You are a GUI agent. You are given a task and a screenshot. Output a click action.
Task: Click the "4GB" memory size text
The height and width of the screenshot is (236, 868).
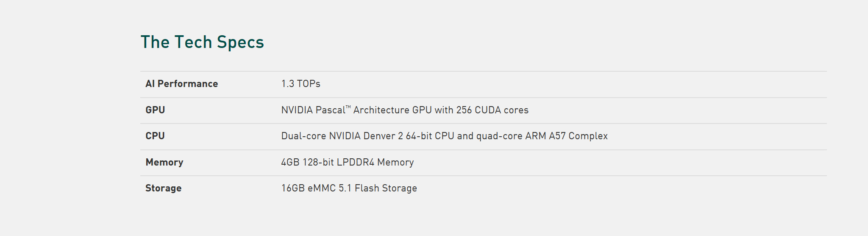[290, 163]
